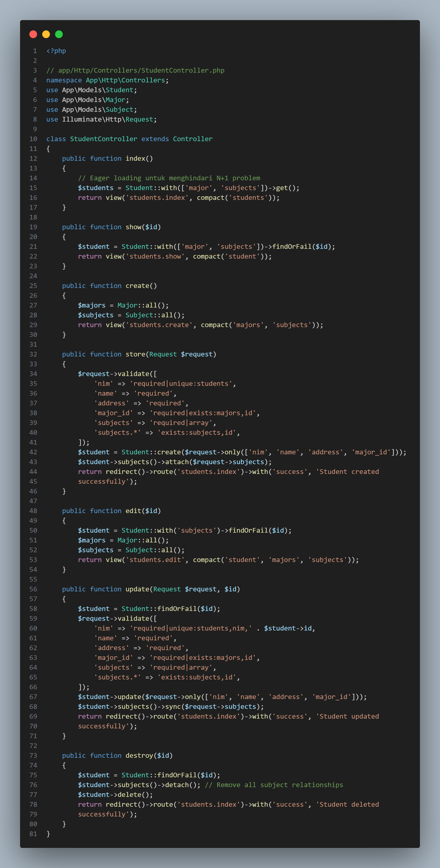Click the use App\Models\Student import
Viewport: 440px width, 868px height.
click(x=91, y=90)
